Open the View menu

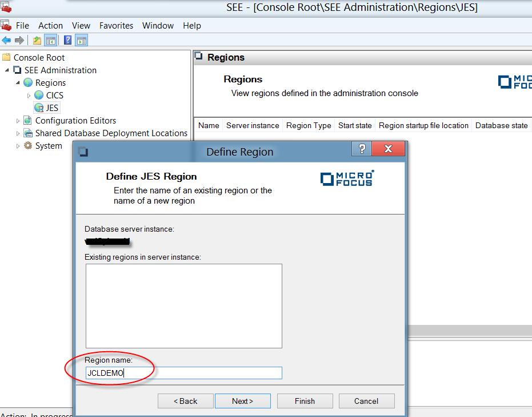(81, 26)
